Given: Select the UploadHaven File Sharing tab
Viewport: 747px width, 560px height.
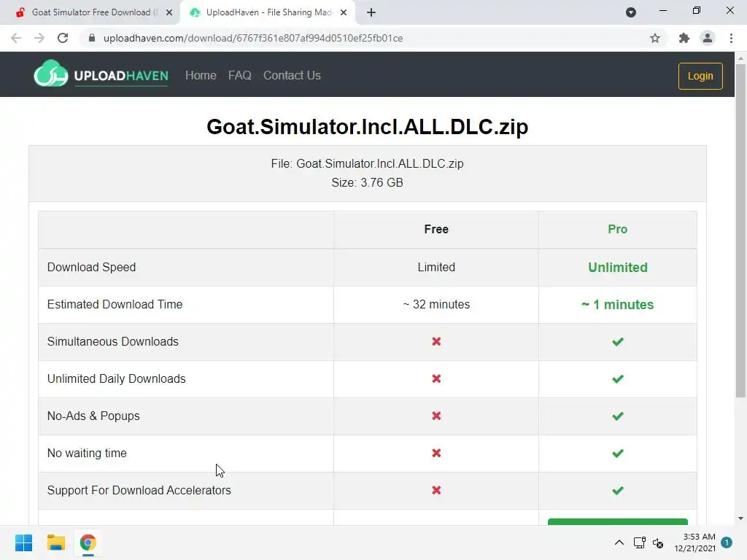Looking at the screenshot, I should tap(267, 12).
